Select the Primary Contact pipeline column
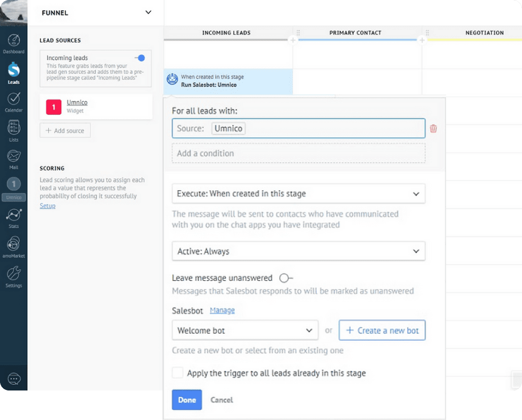 click(355, 33)
